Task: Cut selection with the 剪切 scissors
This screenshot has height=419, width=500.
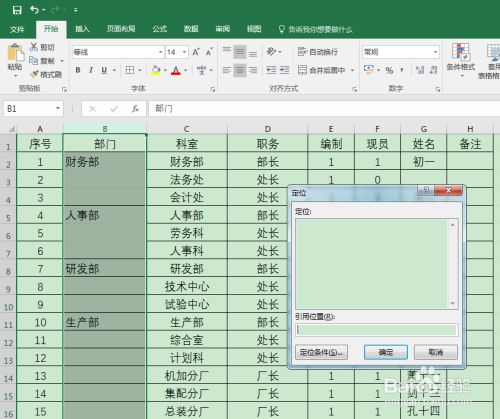Action: [x=42, y=47]
